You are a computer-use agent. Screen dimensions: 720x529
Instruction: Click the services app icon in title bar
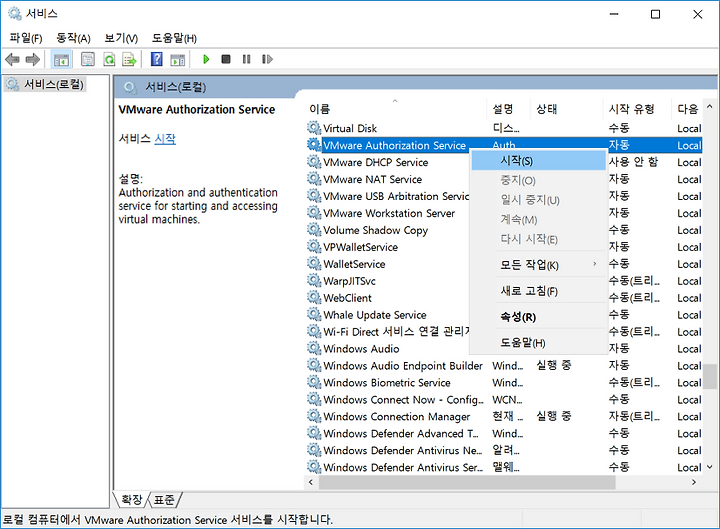[14, 14]
